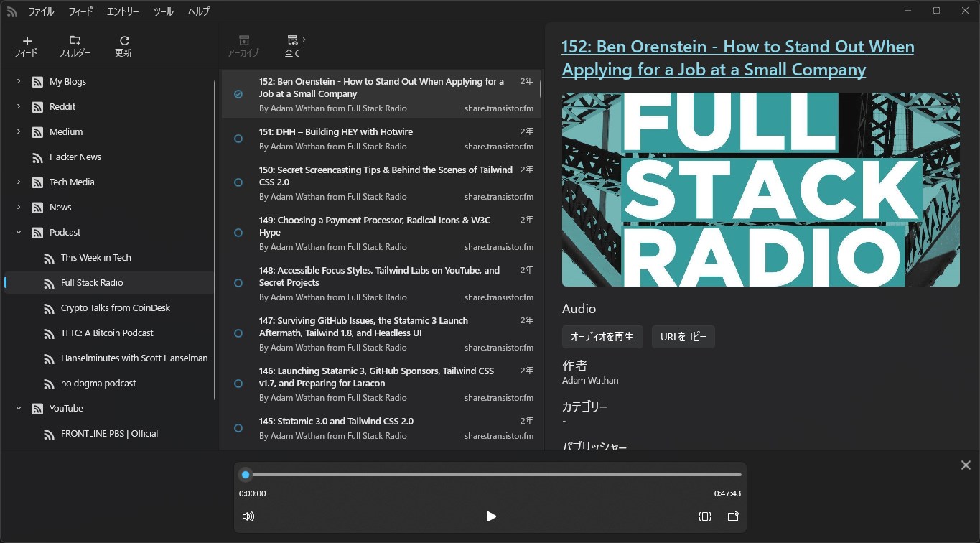This screenshot has height=543, width=980.
Task: Create a new folder
Action: coord(76,45)
